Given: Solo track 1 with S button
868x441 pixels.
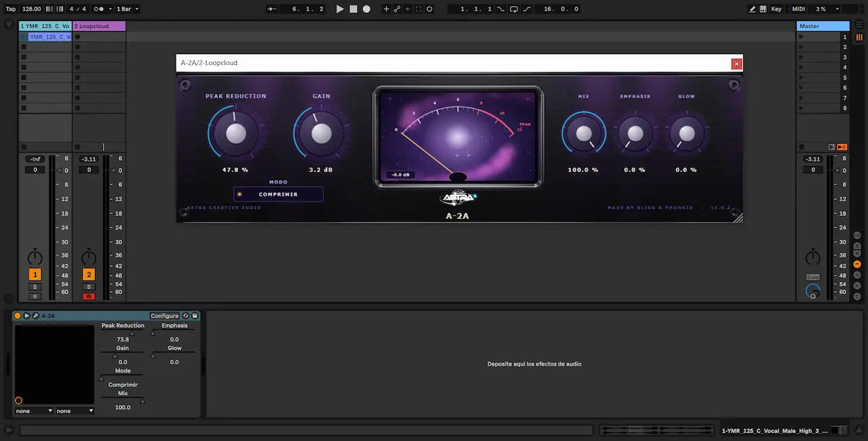Looking at the screenshot, I should 35,287.
